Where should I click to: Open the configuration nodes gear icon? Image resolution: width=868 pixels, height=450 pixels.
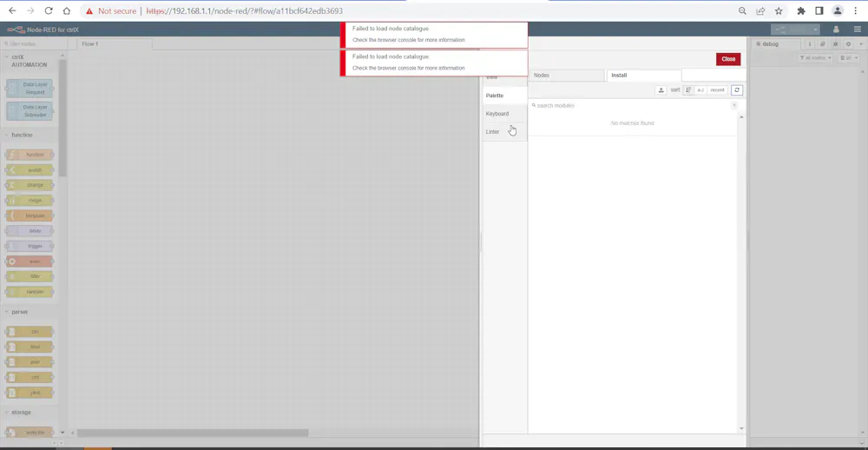pyautogui.click(x=848, y=43)
